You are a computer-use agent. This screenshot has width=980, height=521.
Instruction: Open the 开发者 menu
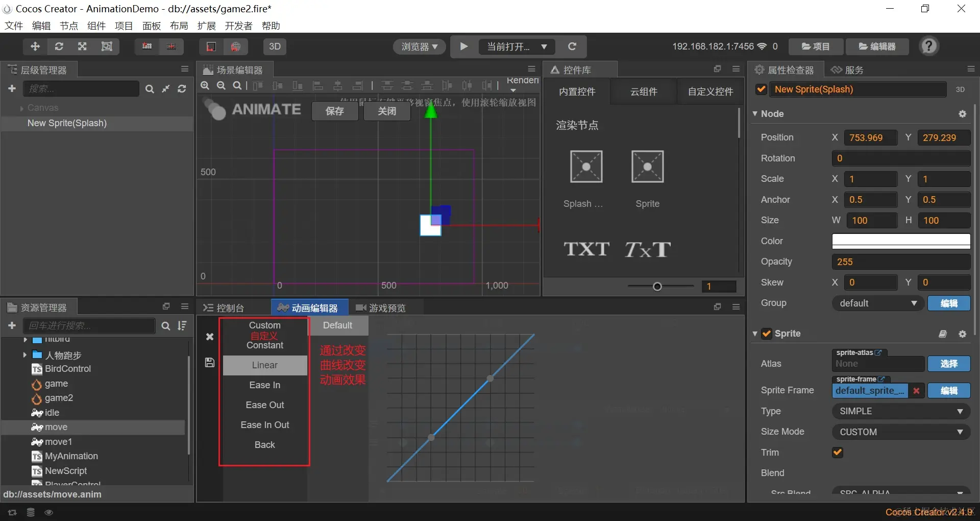(x=238, y=26)
